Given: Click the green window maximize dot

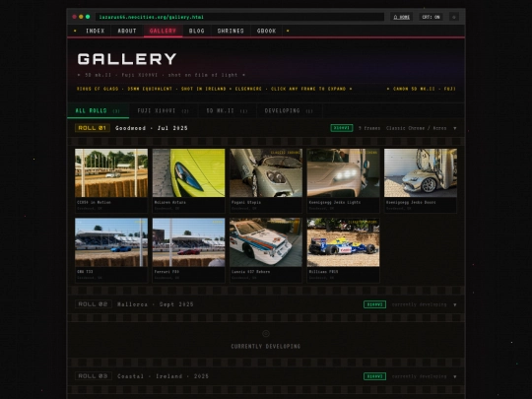Looking at the screenshot, I should click(88, 17).
